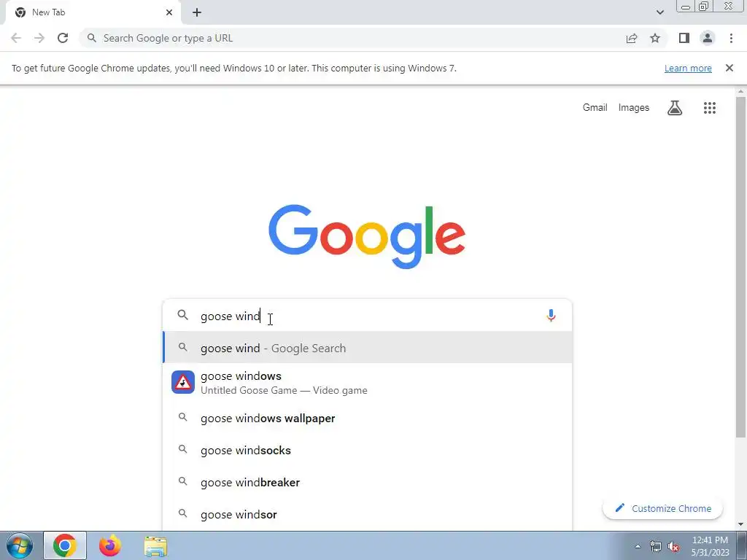Open the Google apps grid
Image resolution: width=747 pixels, height=560 pixels.
coord(709,108)
